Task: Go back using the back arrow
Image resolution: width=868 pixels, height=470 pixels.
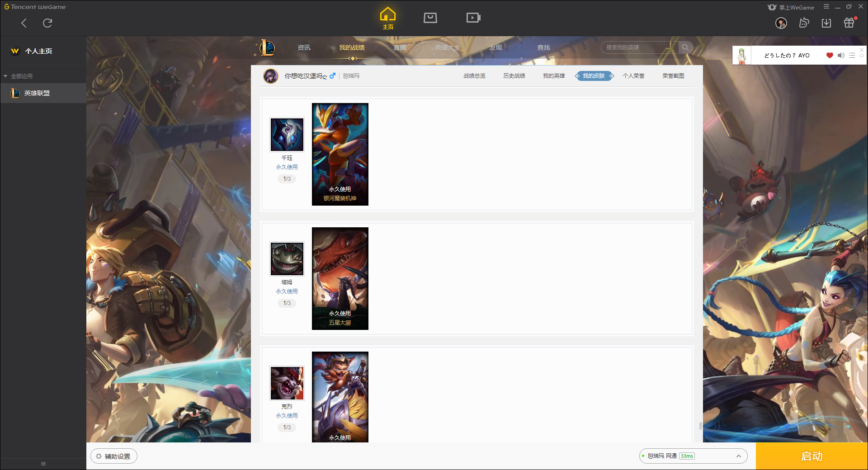Action: pos(24,23)
